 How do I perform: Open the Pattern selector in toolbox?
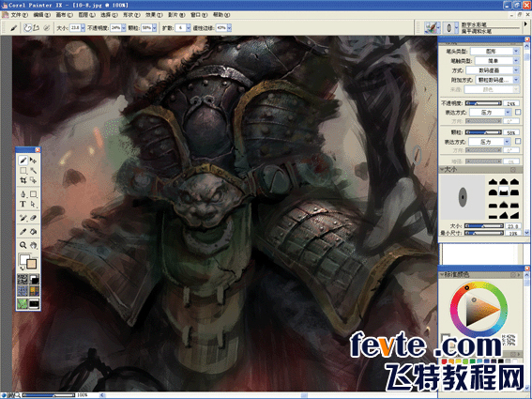23,291
